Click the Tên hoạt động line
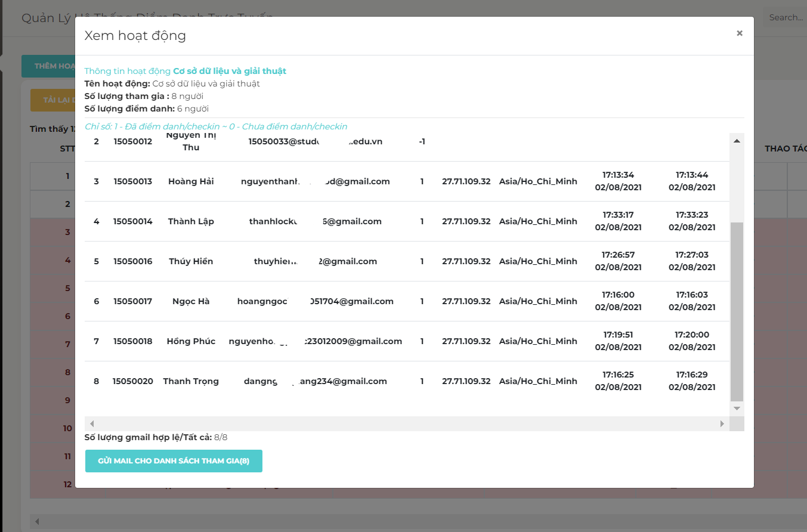The image size is (807, 532). 172,83
